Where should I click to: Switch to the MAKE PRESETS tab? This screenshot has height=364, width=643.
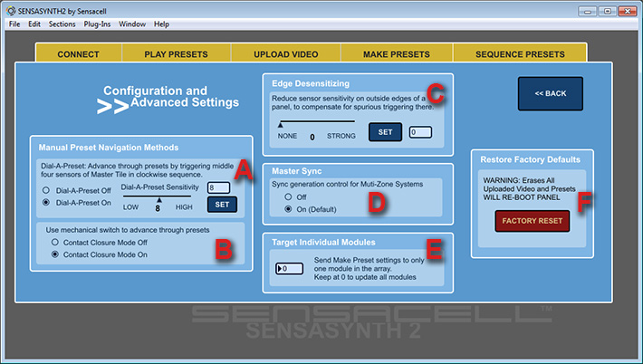397,53
